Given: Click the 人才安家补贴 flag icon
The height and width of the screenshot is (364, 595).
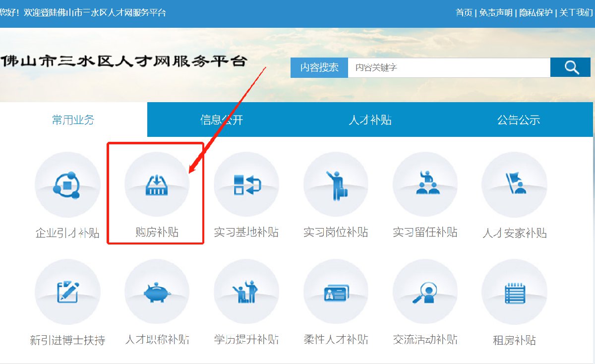Looking at the screenshot, I should tap(514, 185).
